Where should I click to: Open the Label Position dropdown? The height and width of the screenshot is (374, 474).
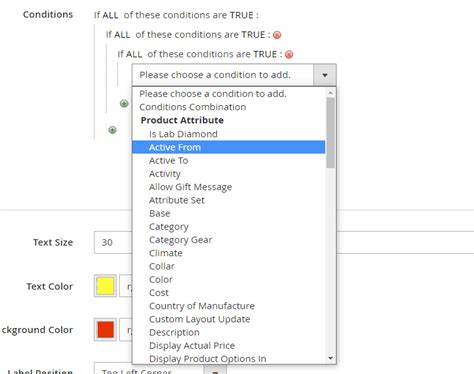(x=160, y=370)
